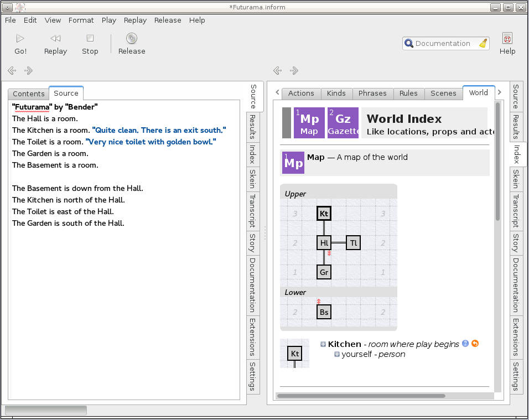The width and height of the screenshot is (529, 420).
Task: Open the Transcript side tab on left pane
Action: [x=253, y=211]
